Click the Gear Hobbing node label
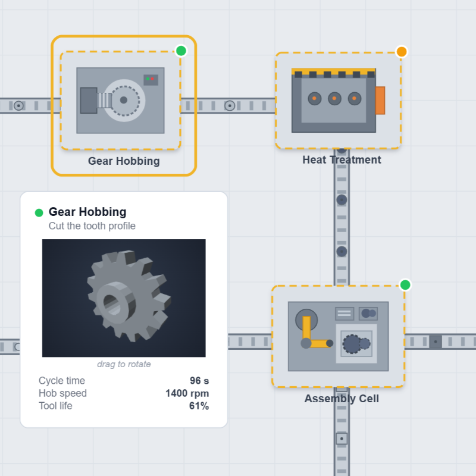 click(x=124, y=161)
